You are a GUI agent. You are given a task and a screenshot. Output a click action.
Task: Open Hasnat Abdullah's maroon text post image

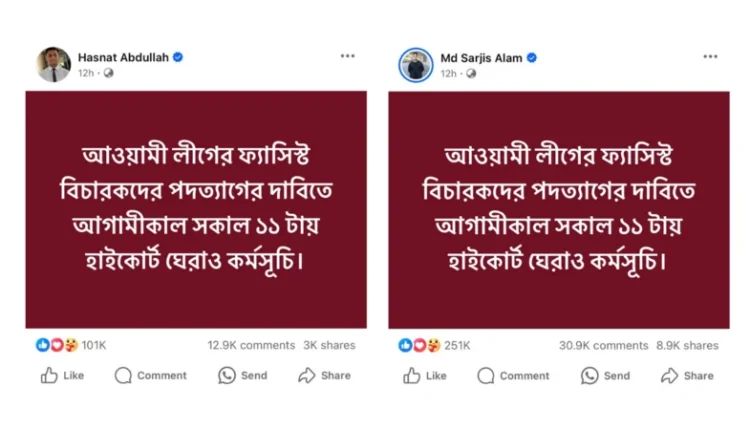click(196, 210)
